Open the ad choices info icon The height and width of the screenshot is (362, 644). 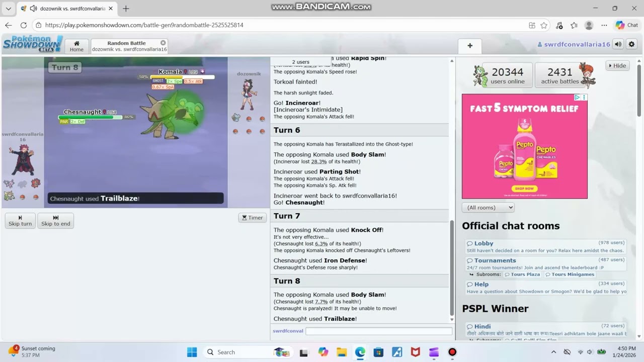tap(578, 98)
